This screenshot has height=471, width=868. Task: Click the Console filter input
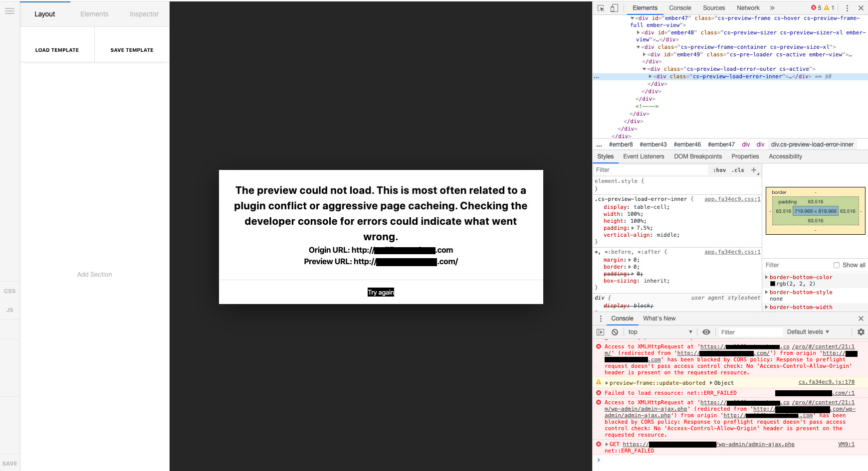[750, 332]
